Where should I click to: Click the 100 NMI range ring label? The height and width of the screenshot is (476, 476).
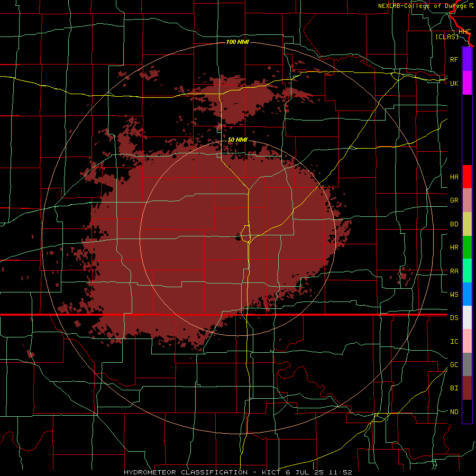[x=237, y=42]
